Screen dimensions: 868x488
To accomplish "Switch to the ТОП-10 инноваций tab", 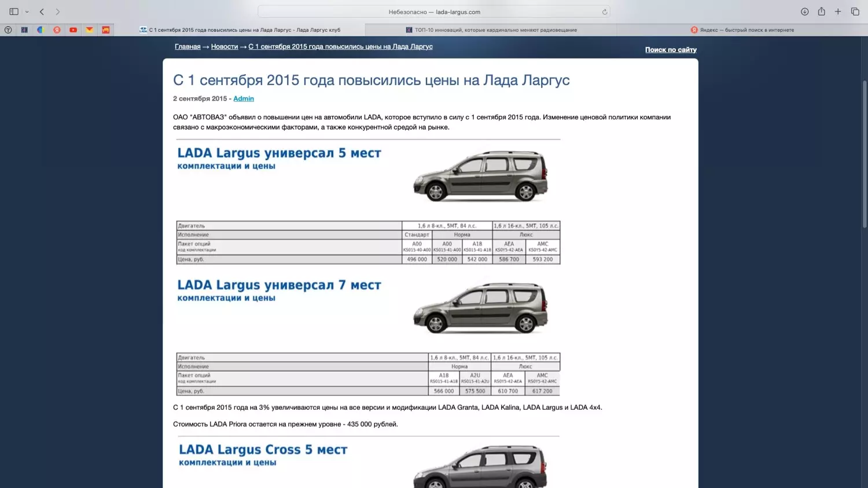I will [x=491, y=30].
